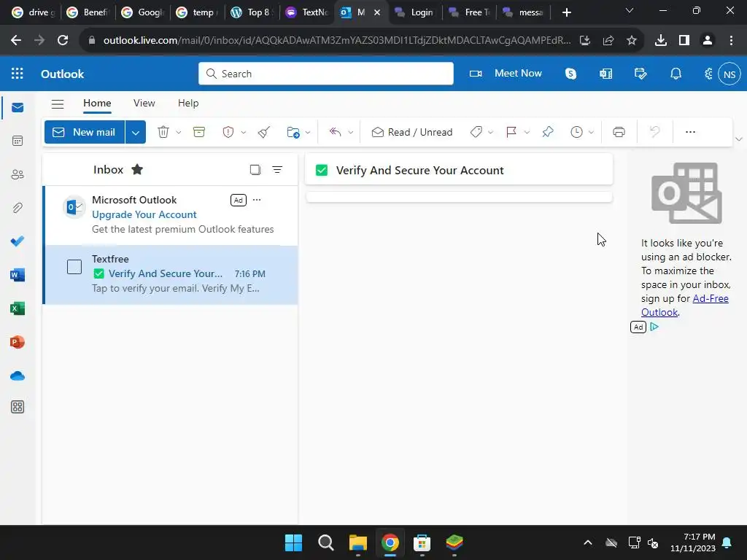Archive the selected message

pyautogui.click(x=199, y=132)
